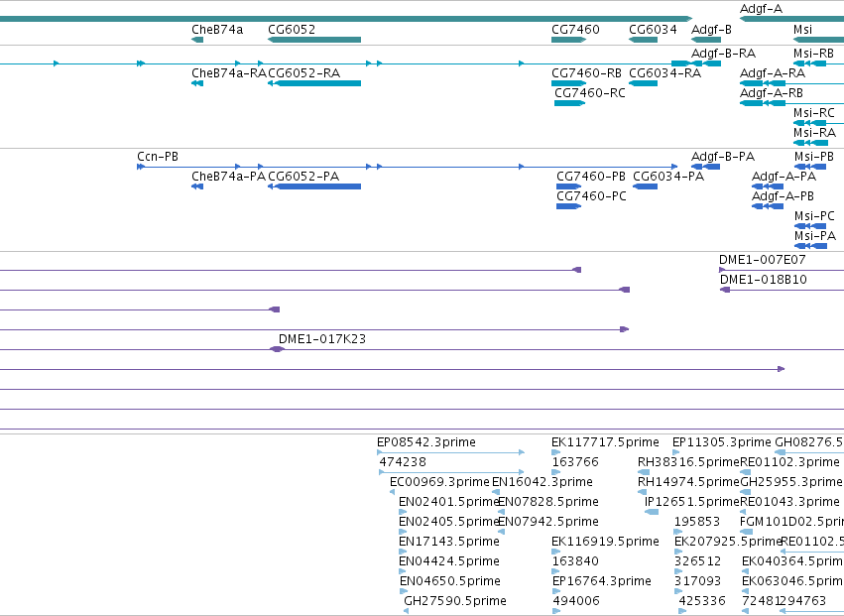
Task: Open BAC clone DME1-018B10
Action: click(763, 280)
